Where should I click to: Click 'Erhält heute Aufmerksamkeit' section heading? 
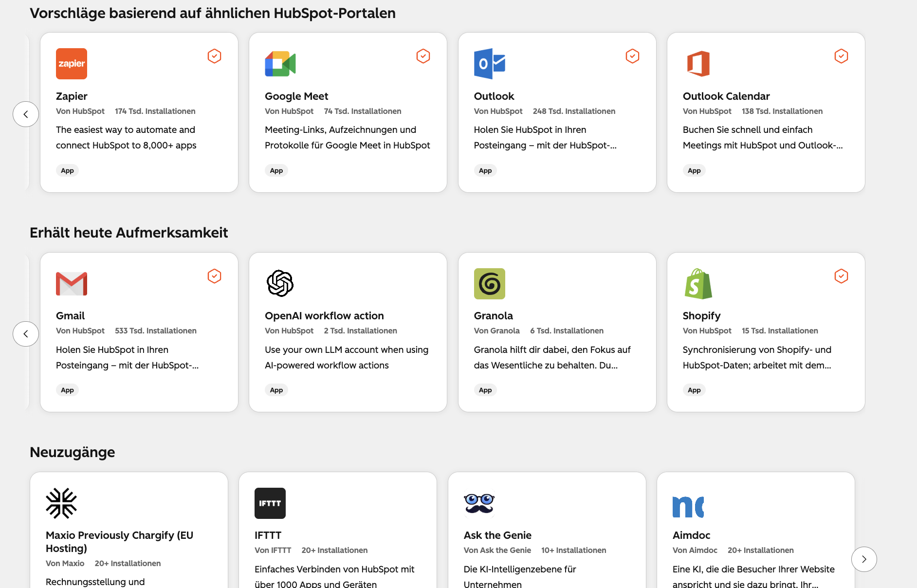[x=129, y=233]
